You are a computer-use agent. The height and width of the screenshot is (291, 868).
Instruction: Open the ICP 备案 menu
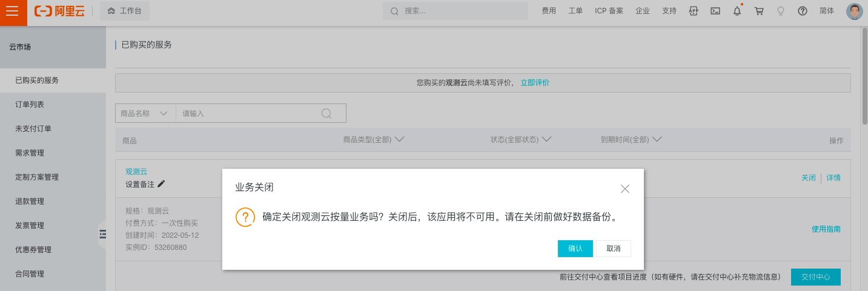click(609, 11)
